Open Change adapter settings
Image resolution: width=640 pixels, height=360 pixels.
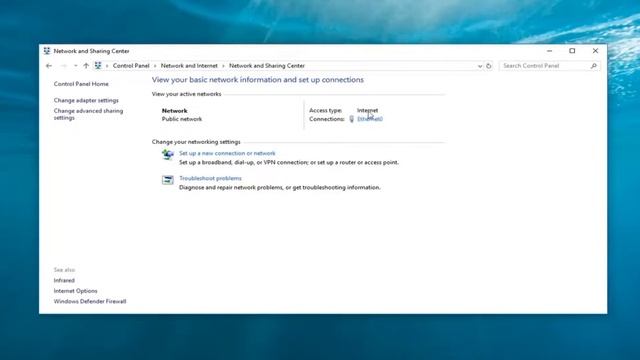[86, 100]
